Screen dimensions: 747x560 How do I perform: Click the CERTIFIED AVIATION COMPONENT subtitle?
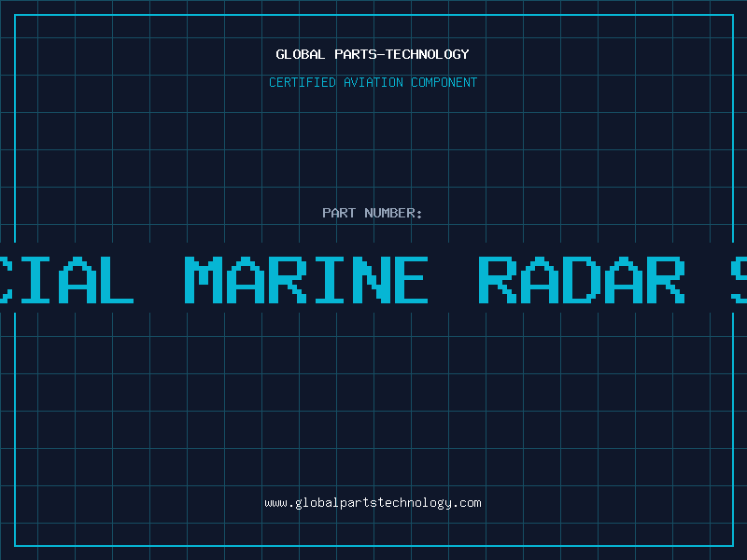click(x=373, y=82)
